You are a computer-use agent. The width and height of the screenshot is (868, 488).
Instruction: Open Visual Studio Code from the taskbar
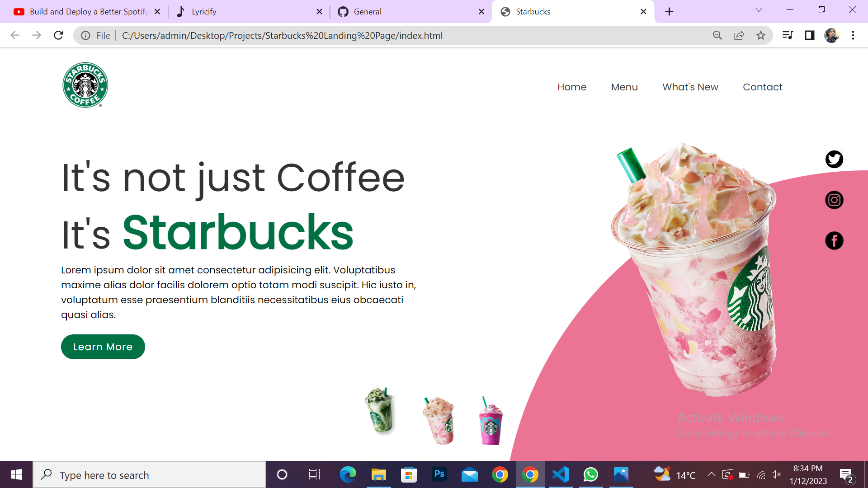pyautogui.click(x=560, y=474)
